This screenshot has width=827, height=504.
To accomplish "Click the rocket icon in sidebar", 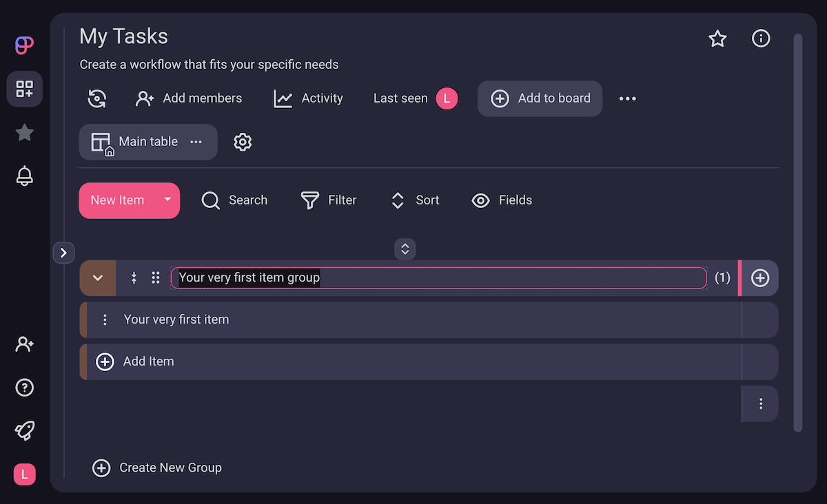I will 25,431.
